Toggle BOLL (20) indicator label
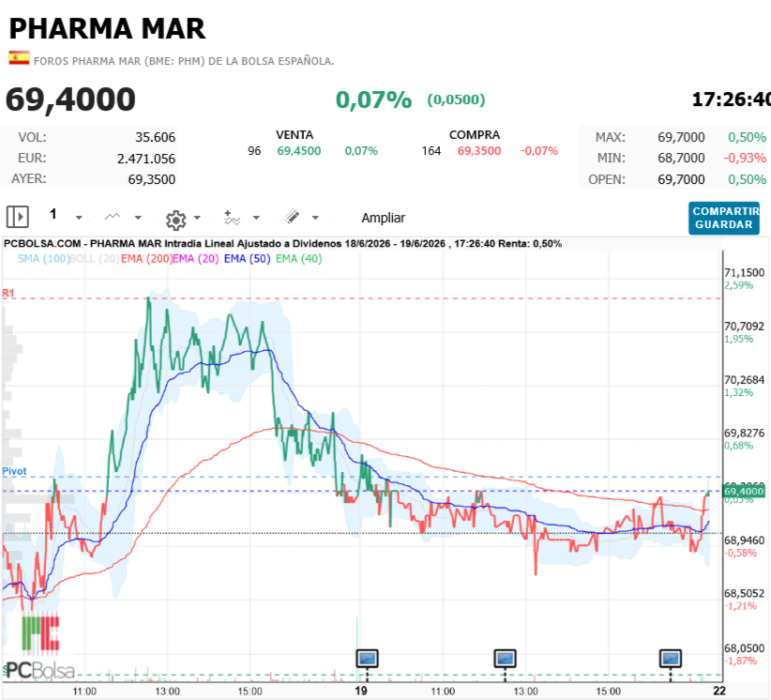The height and width of the screenshot is (700, 771). point(95,259)
